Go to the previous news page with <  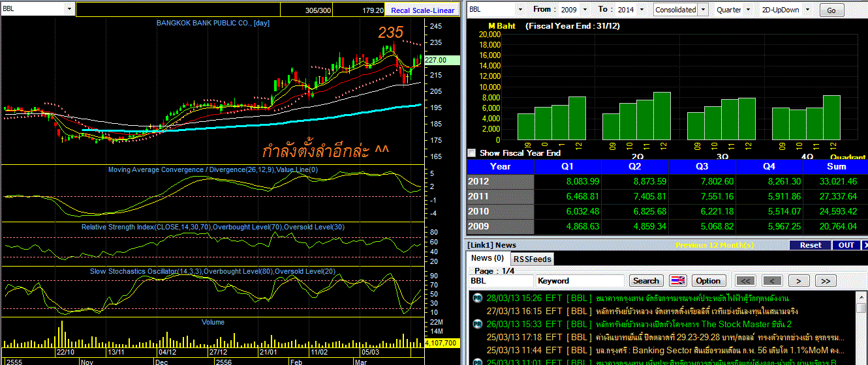pyautogui.click(x=773, y=281)
